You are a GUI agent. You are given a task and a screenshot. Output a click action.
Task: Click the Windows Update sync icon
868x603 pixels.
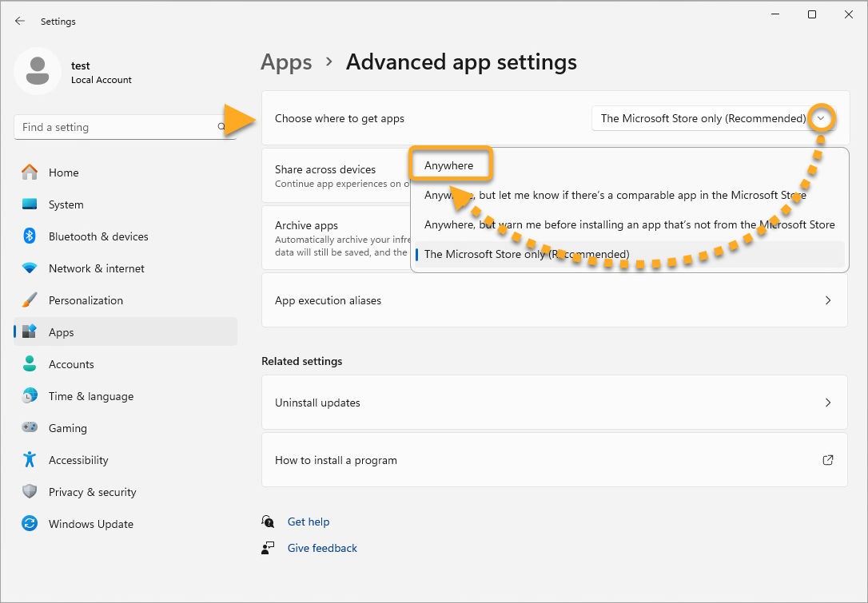tap(30, 524)
